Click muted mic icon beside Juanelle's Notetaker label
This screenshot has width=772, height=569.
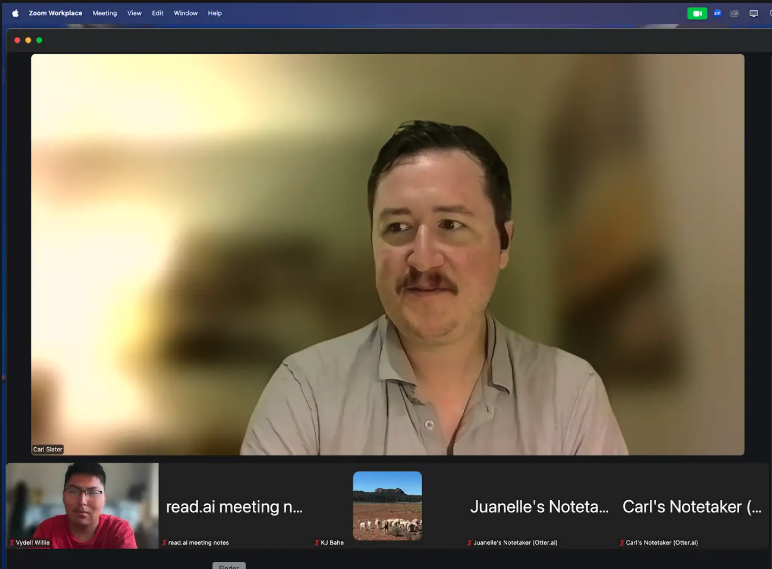click(x=470, y=543)
